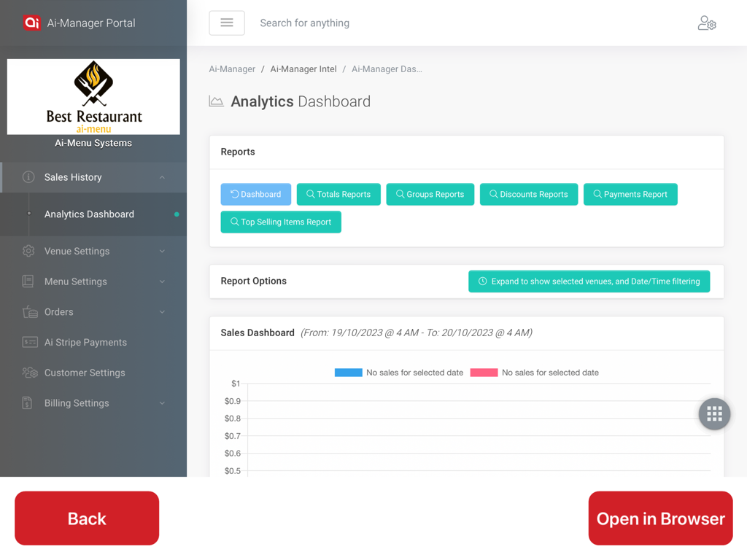
Task: Open the user account settings icon
Action: tap(707, 23)
